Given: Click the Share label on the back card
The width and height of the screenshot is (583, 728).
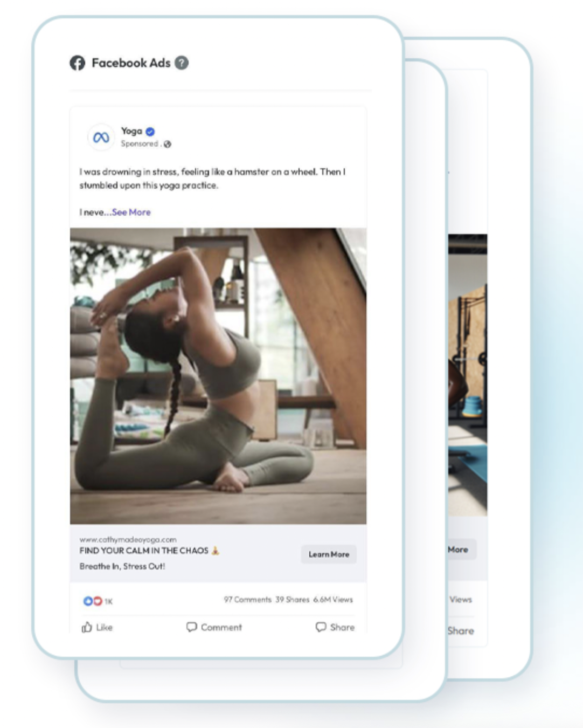Looking at the screenshot, I should click(x=461, y=631).
